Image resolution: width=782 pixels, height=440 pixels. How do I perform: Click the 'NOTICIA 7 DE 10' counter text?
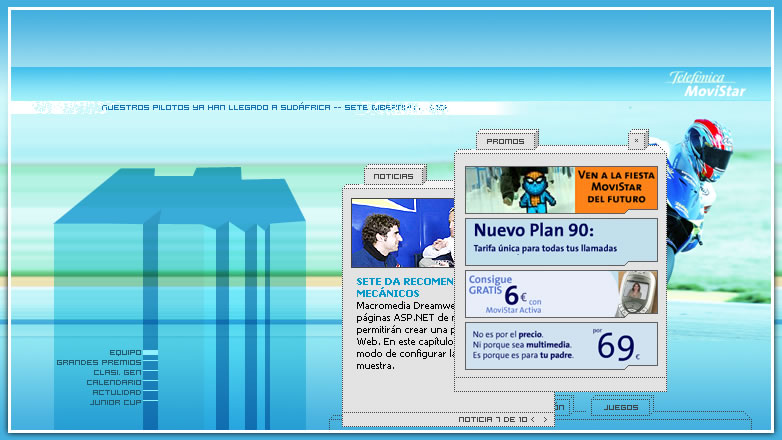click(x=493, y=420)
